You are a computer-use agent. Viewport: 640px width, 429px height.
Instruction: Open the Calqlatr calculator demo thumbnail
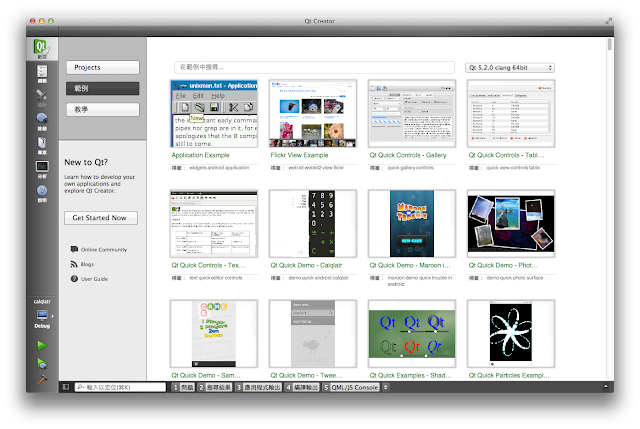click(313, 224)
